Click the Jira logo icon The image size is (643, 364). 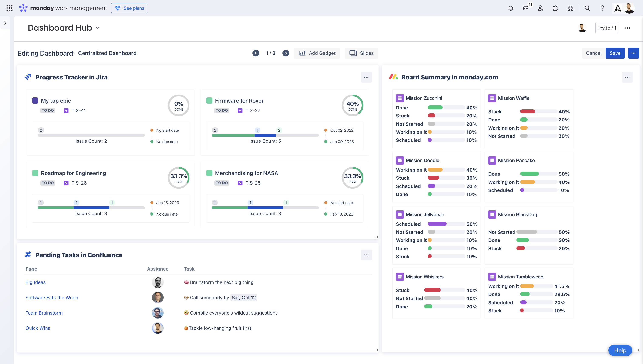(x=28, y=77)
